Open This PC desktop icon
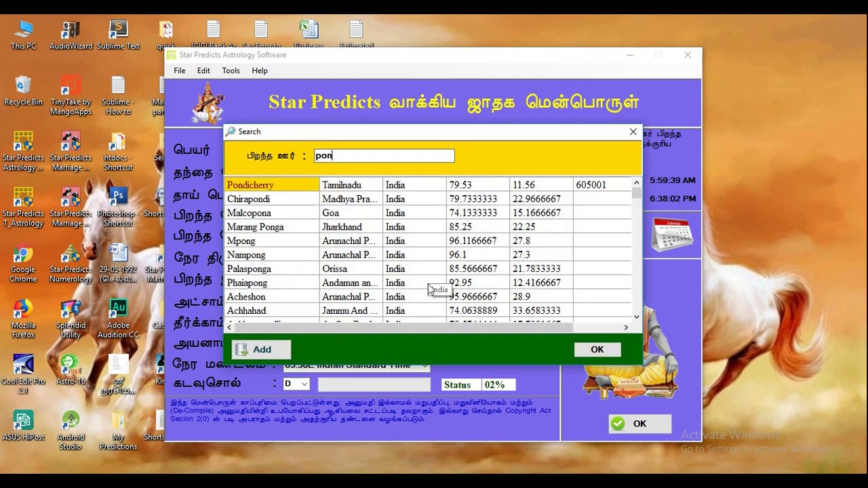This screenshot has height=488, width=868. tap(23, 35)
